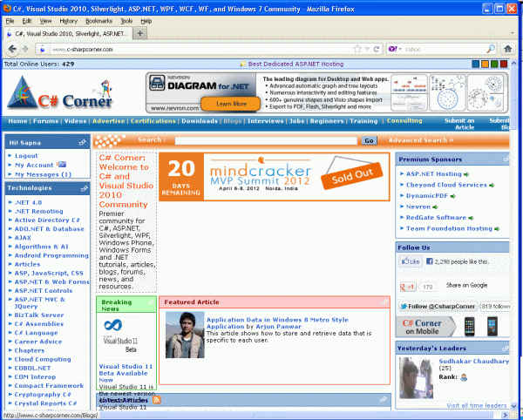Open the Help menu
Viewport: 523px width, 420px height.
pyautogui.click(x=146, y=21)
